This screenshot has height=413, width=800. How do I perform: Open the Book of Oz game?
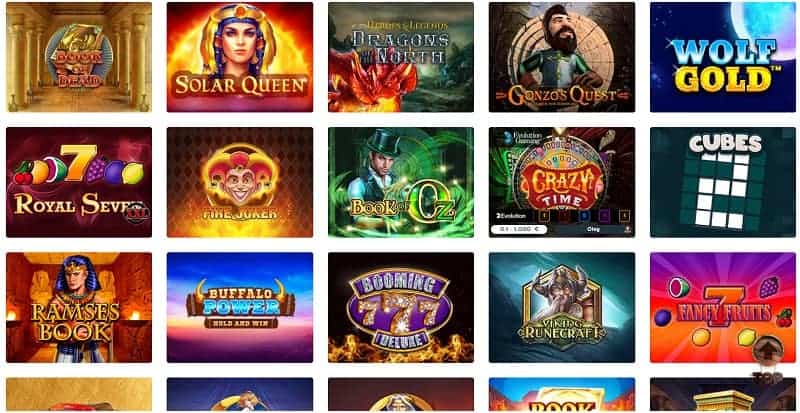pos(401,182)
